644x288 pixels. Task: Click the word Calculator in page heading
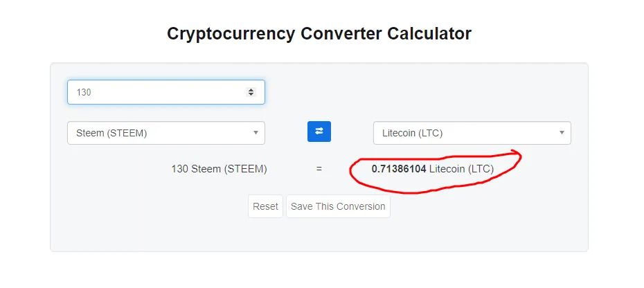click(x=429, y=34)
